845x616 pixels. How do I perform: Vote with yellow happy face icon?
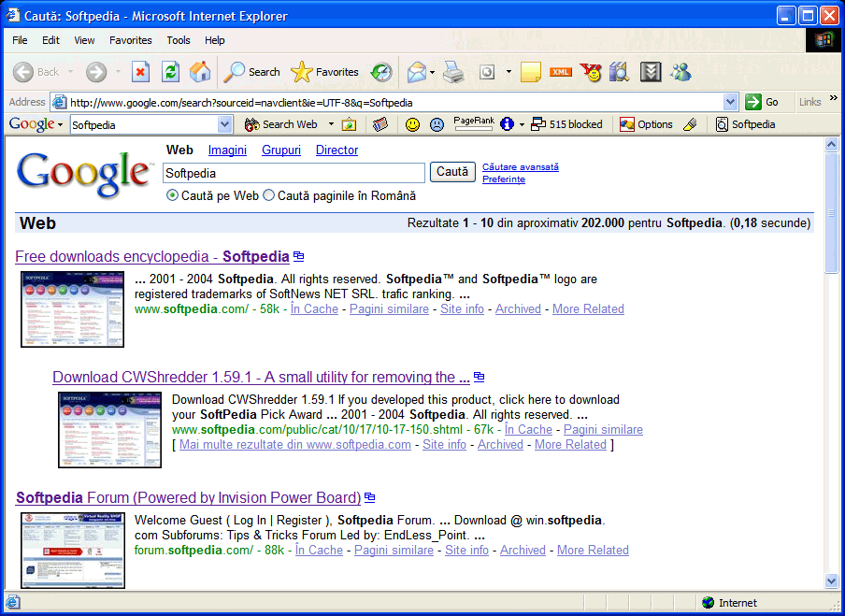click(x=412, y=124)
